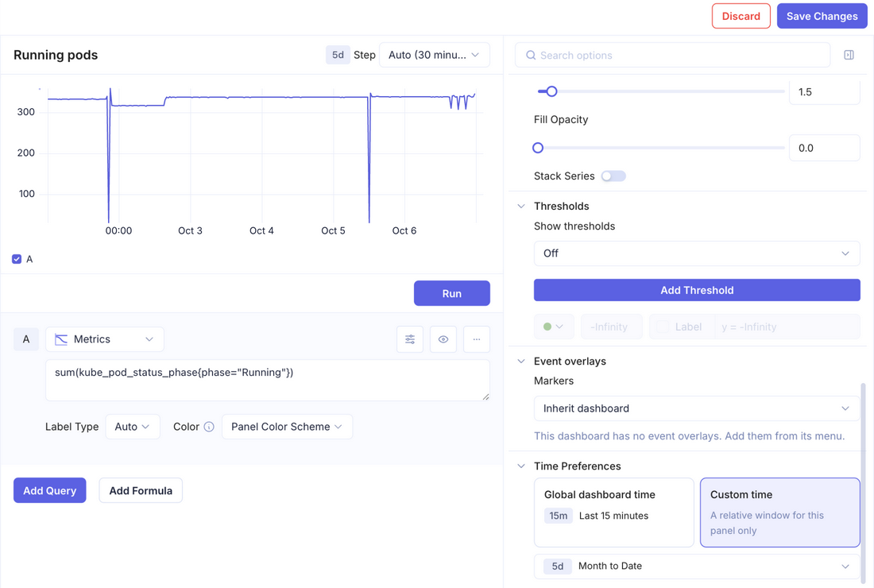Open the Panel Color Scheme dropdown

(x=287, y=427)
